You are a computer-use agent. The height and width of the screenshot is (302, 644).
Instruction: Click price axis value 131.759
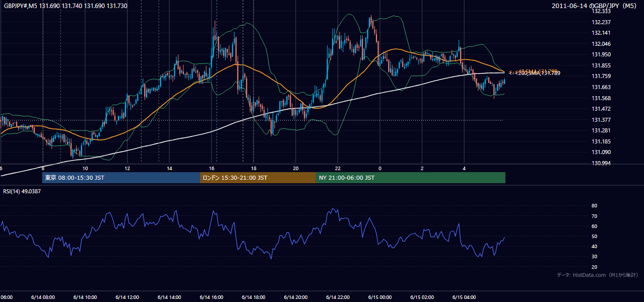click(601, 76)
